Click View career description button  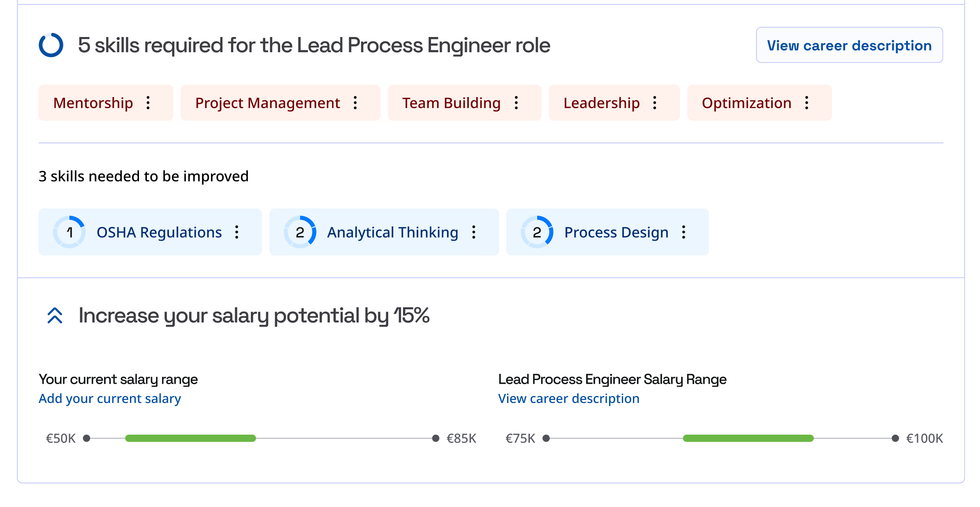[849, 45]
